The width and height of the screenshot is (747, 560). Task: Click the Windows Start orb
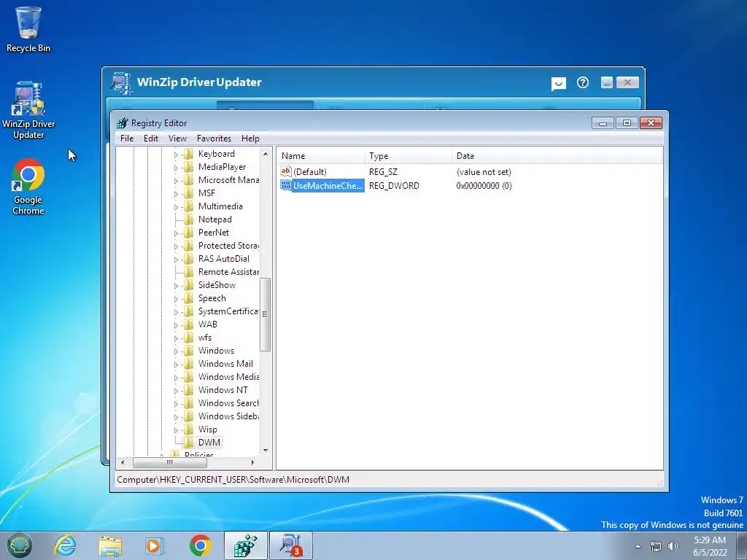(x=19, y=545)
